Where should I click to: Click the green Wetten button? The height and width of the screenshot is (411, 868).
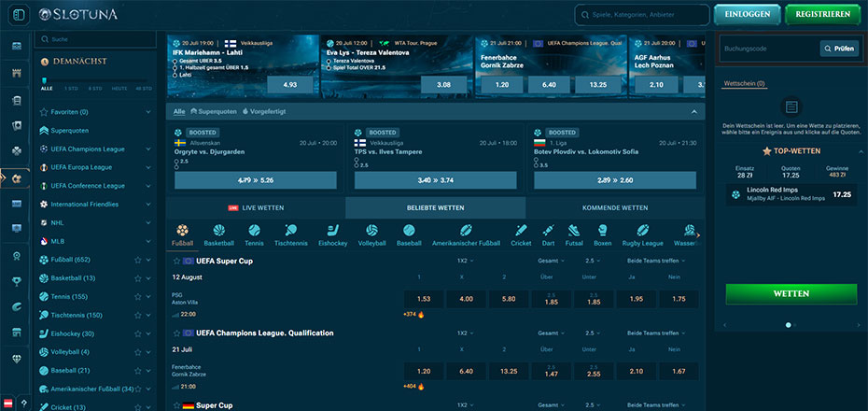(x=791, y=293)
